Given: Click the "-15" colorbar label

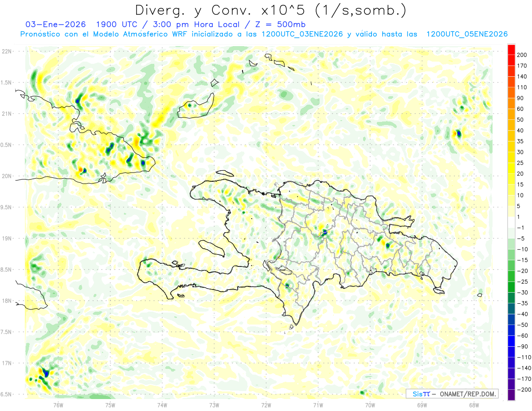Looking at the screenshot, I should point(522,260).
